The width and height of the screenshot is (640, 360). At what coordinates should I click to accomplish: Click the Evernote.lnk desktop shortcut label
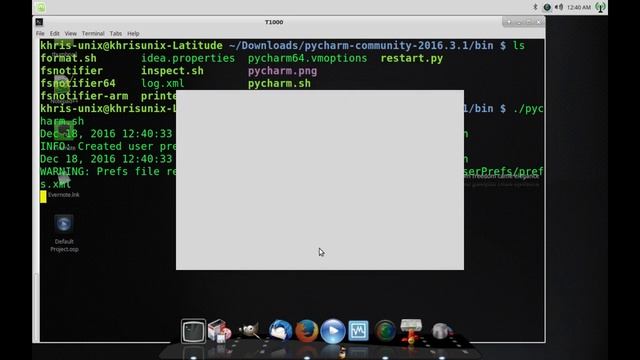coord(64,195)
